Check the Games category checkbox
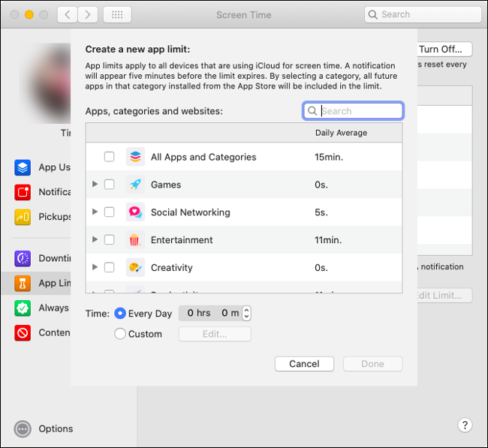 coord(110,184)
